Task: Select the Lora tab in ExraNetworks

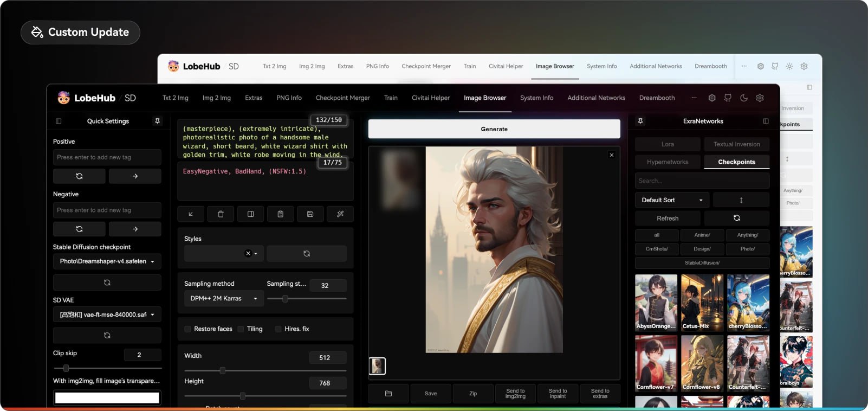Action: click(668, 144)
